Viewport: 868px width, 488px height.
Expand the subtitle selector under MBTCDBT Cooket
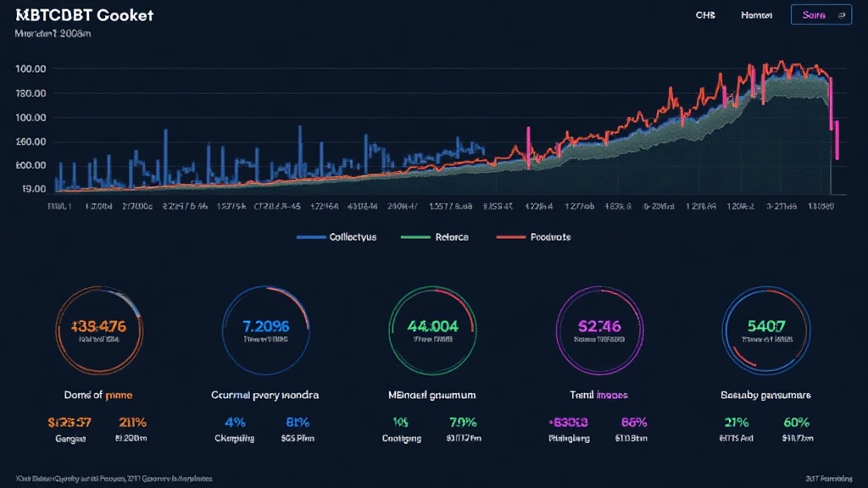(53, 35)
